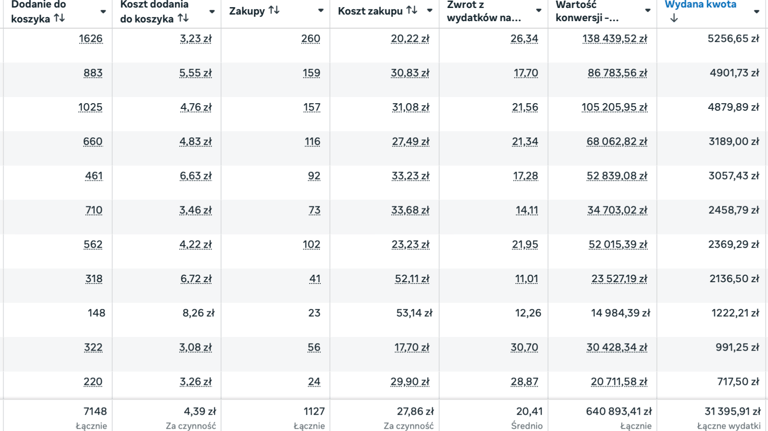Expand Zakupy column dropdown arrow
This screenshot has height=431, width=768.
320,11
